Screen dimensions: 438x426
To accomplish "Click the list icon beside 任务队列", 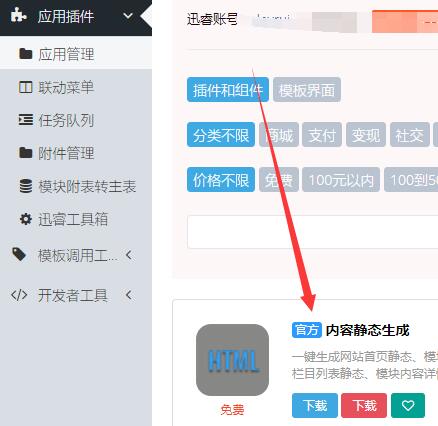I will [x=26, y=120].
